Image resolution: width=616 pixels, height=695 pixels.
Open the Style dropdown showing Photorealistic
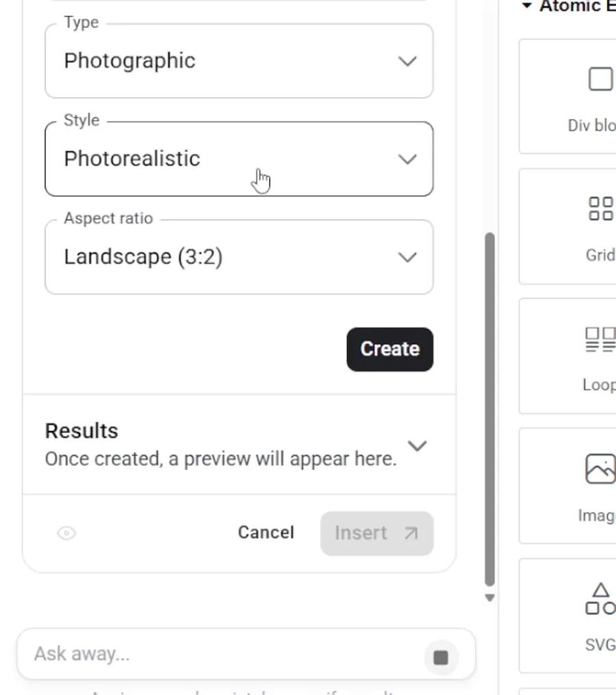click(239, 159)
